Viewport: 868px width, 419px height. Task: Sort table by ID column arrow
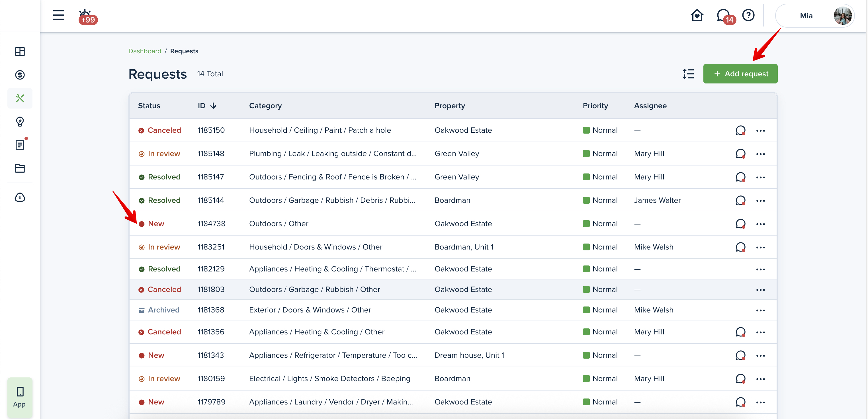(x=213, y=106)
